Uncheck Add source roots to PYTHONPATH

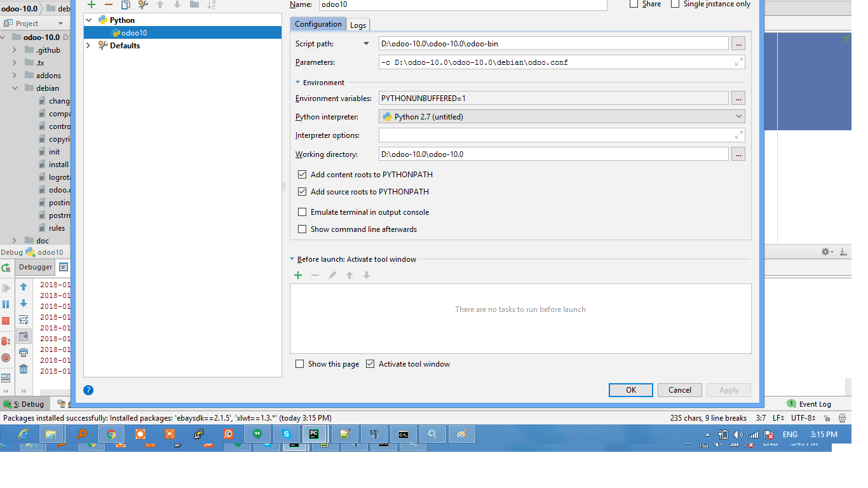(x=302, y=191)
